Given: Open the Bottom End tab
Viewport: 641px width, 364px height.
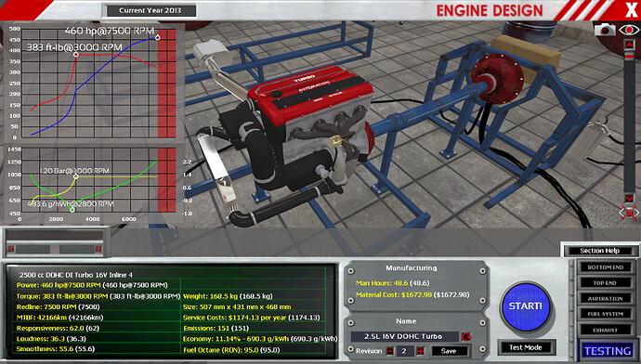Looking at the screenshot, I should pos(606,267).
